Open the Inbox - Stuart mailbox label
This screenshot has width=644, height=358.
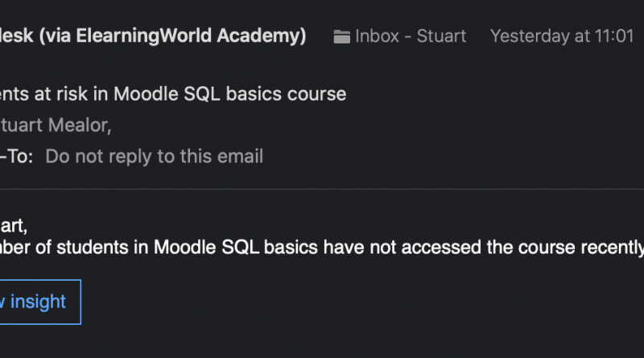pos(411,36)
